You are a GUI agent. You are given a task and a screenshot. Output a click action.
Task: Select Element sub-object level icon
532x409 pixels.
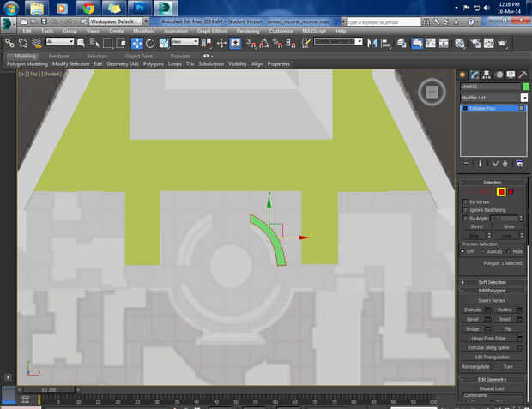[x=511, y=192]
